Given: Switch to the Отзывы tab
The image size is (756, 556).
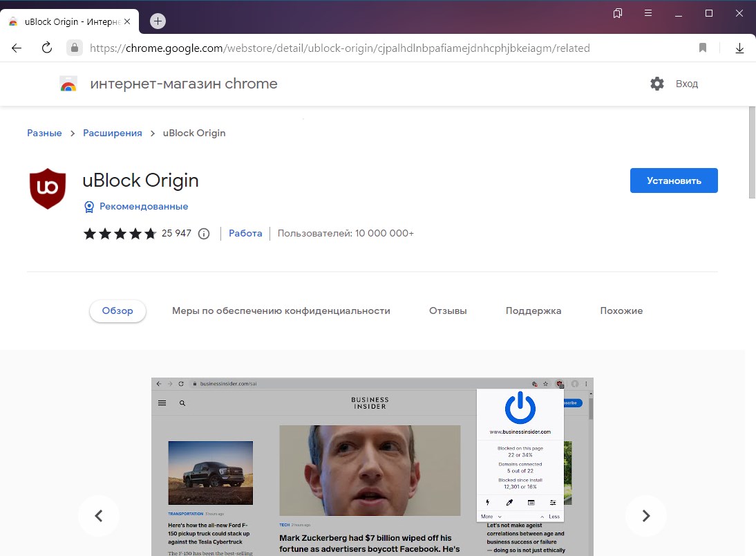Looking at the screenshot, I should [x=448, y=311].
